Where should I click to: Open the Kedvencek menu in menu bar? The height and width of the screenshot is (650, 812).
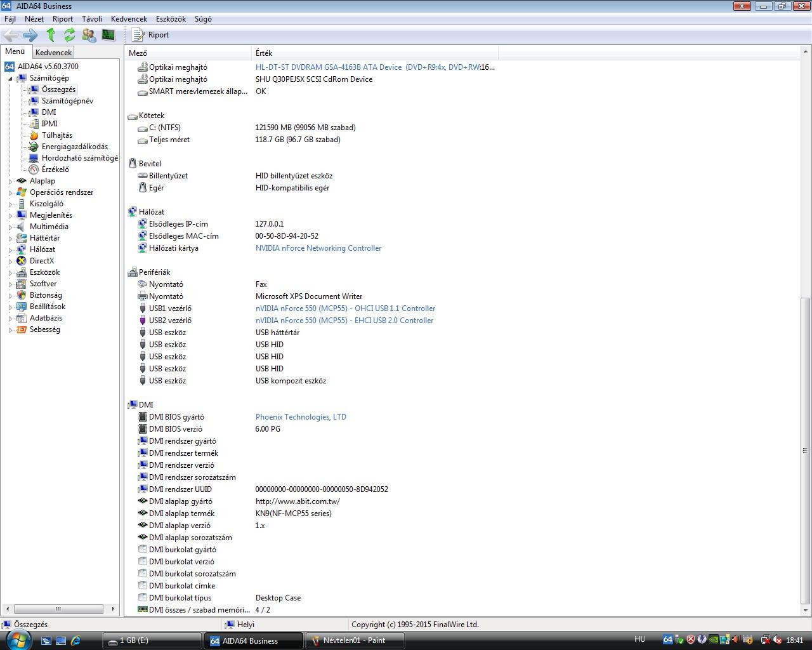tap(129, 19)
